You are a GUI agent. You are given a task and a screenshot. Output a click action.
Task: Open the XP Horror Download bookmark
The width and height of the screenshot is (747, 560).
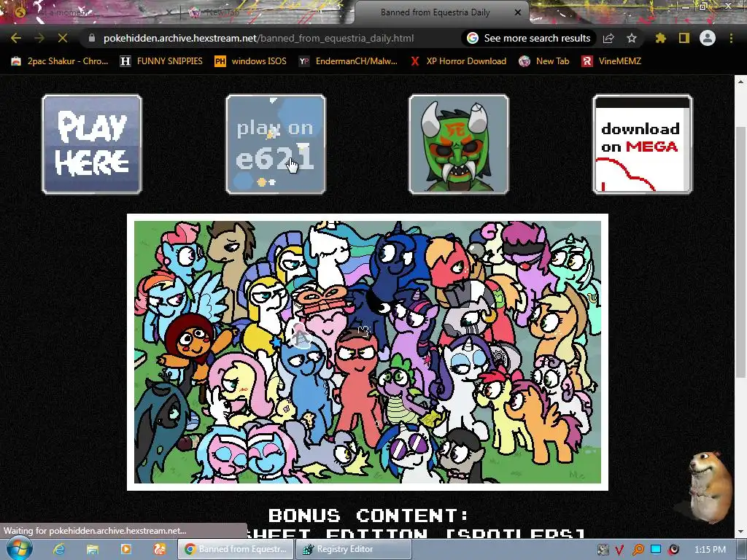(458, 61)
